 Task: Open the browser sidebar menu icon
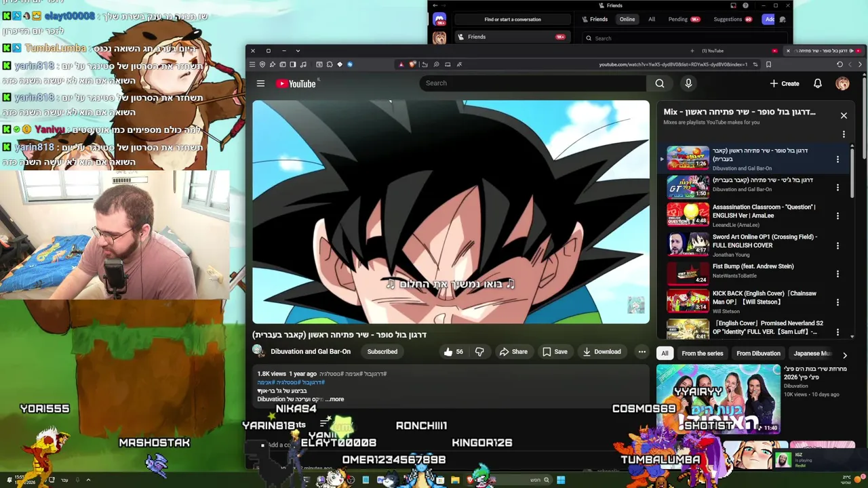pyautogui.click(x=252, y=64)
